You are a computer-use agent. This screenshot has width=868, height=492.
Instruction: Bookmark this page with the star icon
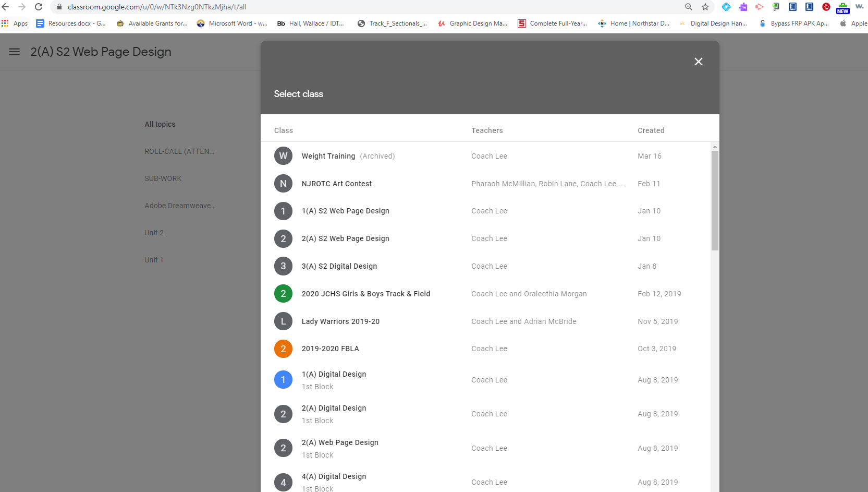[x=705, y=7]
